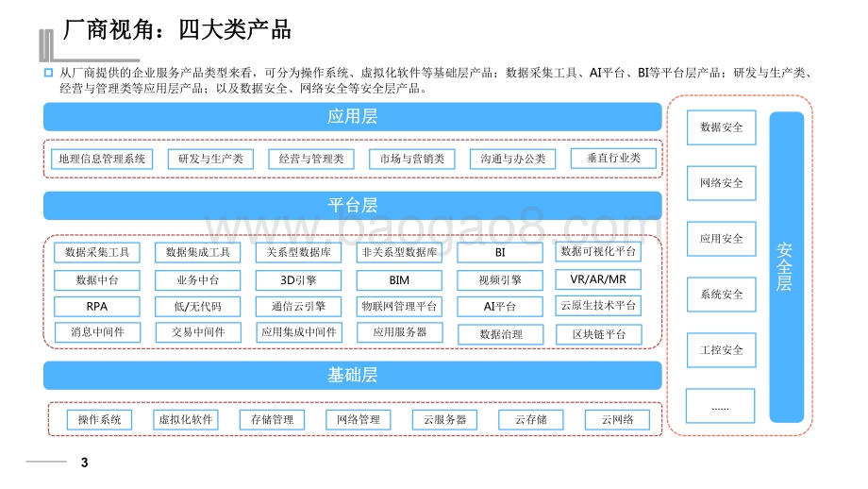This screenshot has width=868, height=489.
Task: Click the 数据可视化平台 box
Action: pos(598,251)
